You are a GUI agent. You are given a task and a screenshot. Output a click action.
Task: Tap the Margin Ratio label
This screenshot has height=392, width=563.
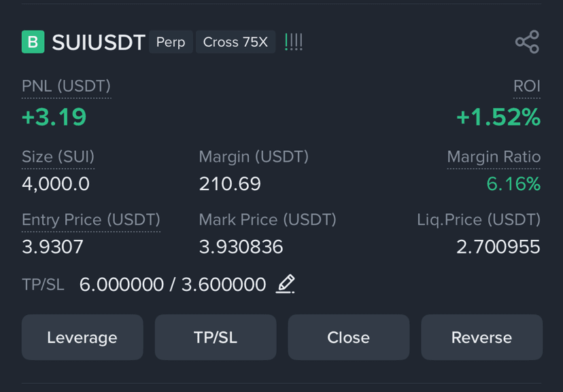pyautogui.click(x=494, y=157)
